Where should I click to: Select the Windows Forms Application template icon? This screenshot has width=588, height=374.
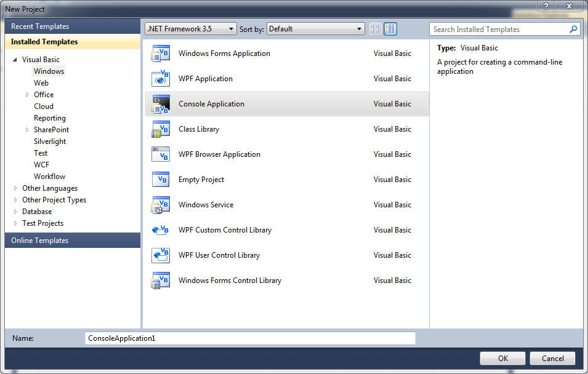pos(161,54)
